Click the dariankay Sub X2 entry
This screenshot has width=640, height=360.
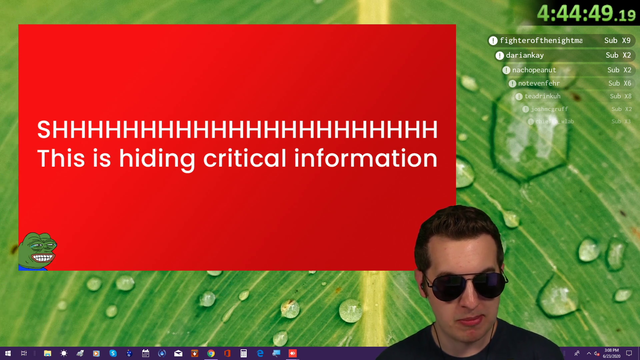coord(564,55)
